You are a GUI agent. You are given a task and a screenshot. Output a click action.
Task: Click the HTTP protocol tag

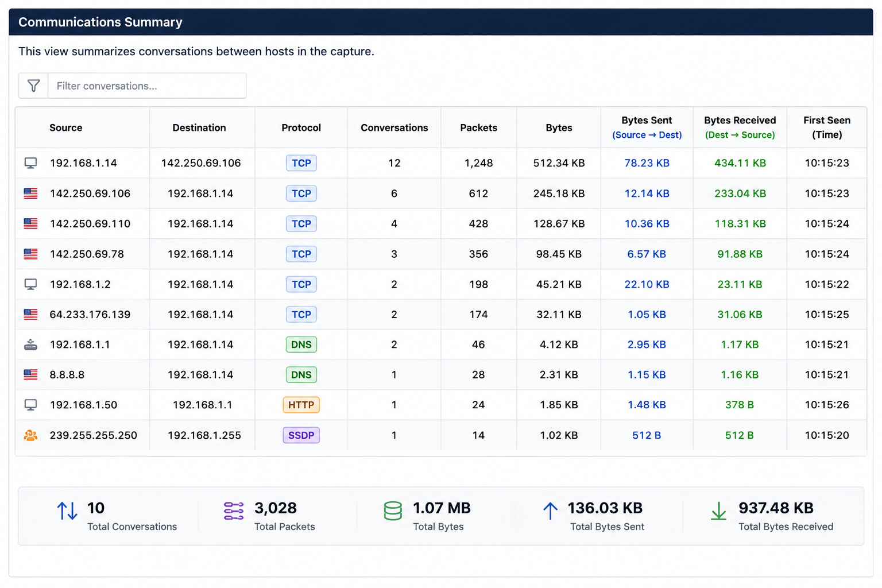(x=301, y=405)
